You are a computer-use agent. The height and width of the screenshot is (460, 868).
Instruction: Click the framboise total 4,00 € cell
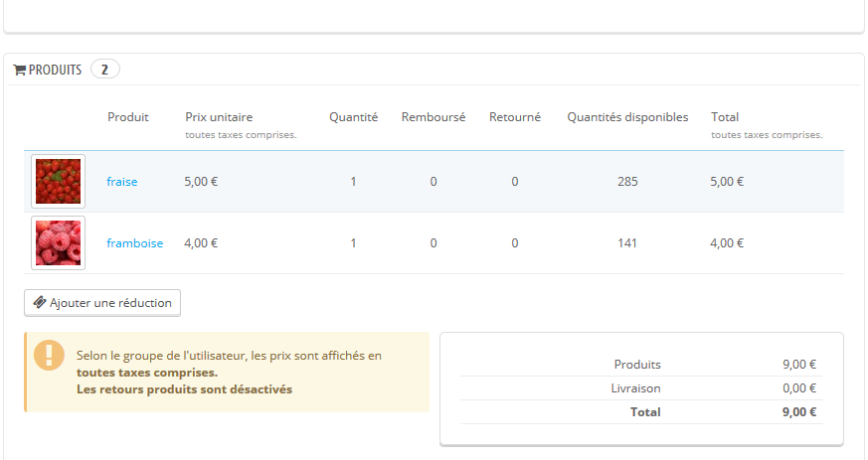[727, 243]
